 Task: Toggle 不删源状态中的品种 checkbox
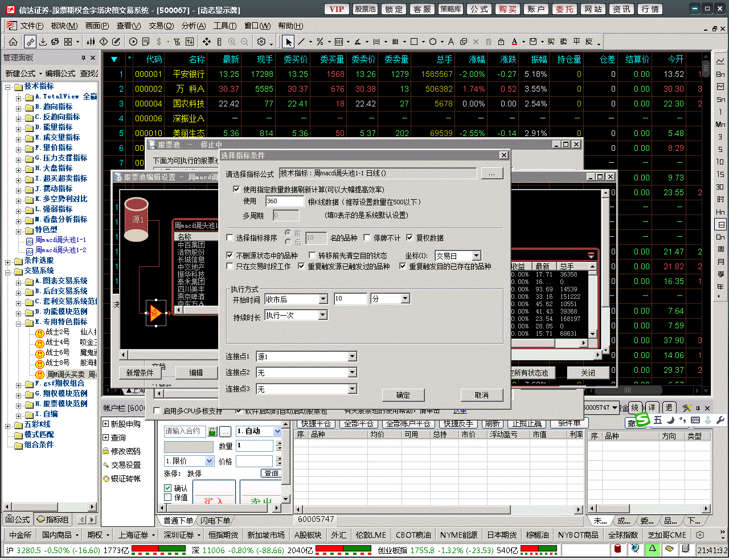230,256
